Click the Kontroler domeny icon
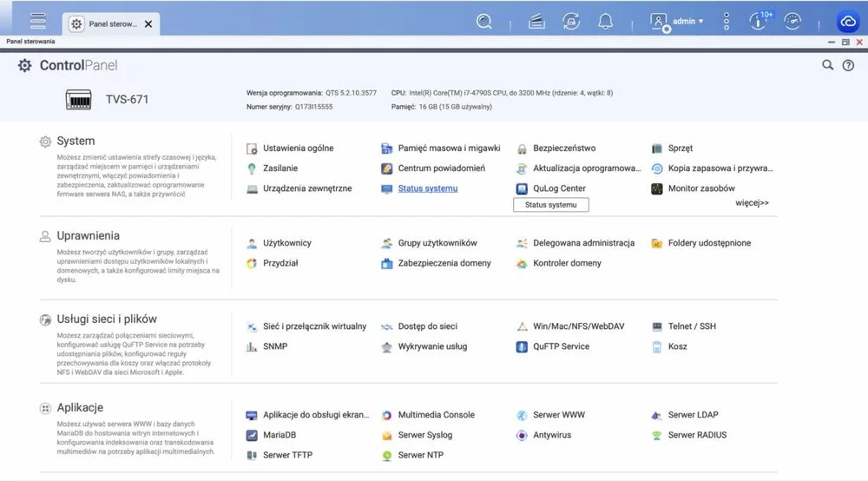The height and width of the screenshot is (481, 868). click(x=522, y=263)
